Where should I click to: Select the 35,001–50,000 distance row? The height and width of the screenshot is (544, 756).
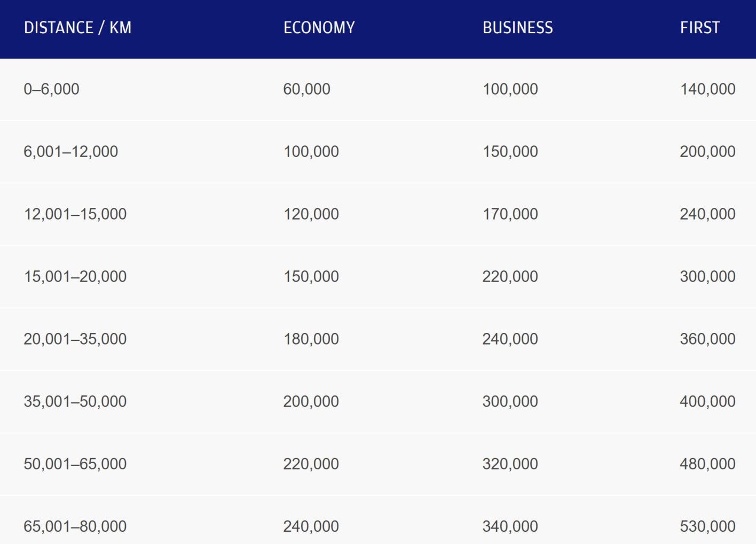point(378,402)
